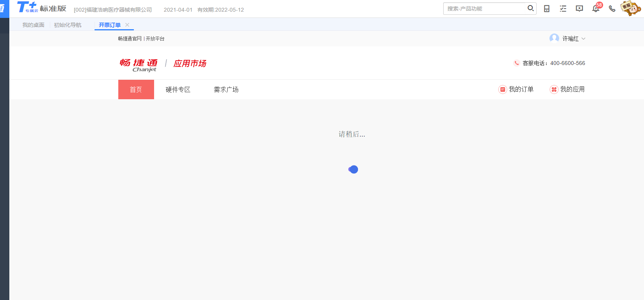The width and height of the screenshot is (644, 300).
Task: Open the notification bell with 58 badge
Action: (597, 8)
